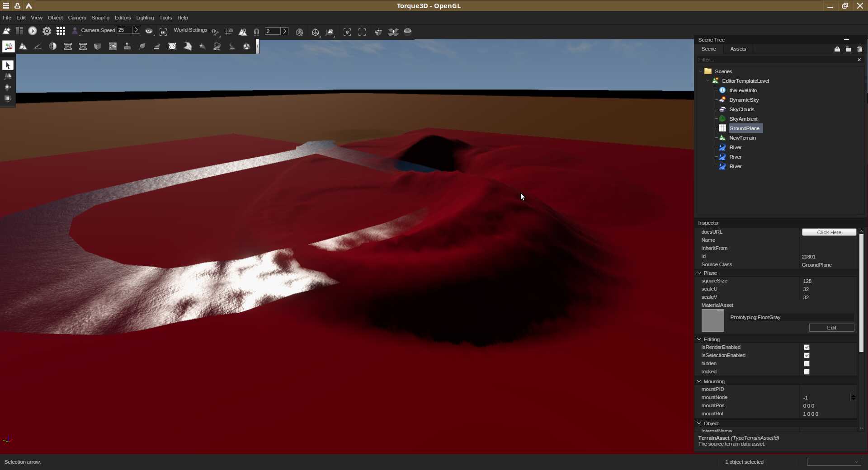Click the stamp icon in editor toolbar
Viewport: 868px width, 470px height.
pyautogui.click(x=127, y=47)
